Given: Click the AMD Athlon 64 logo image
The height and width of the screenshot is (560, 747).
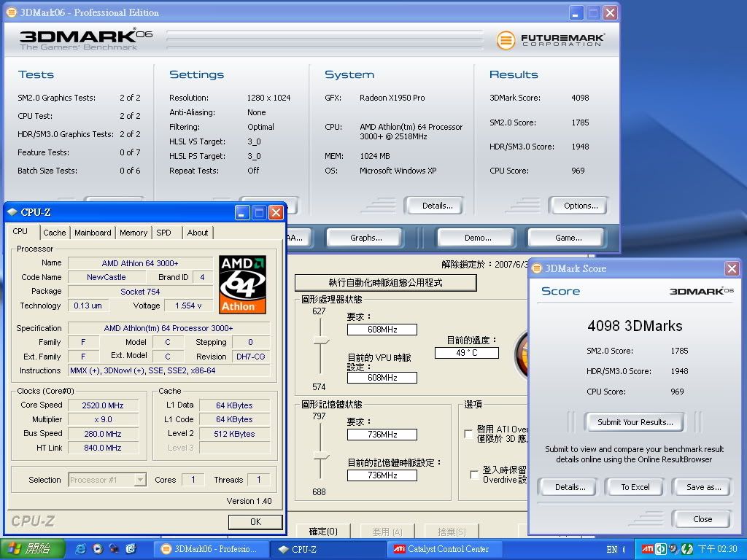Looking at the screenshot, I should (x=242, y=284).
